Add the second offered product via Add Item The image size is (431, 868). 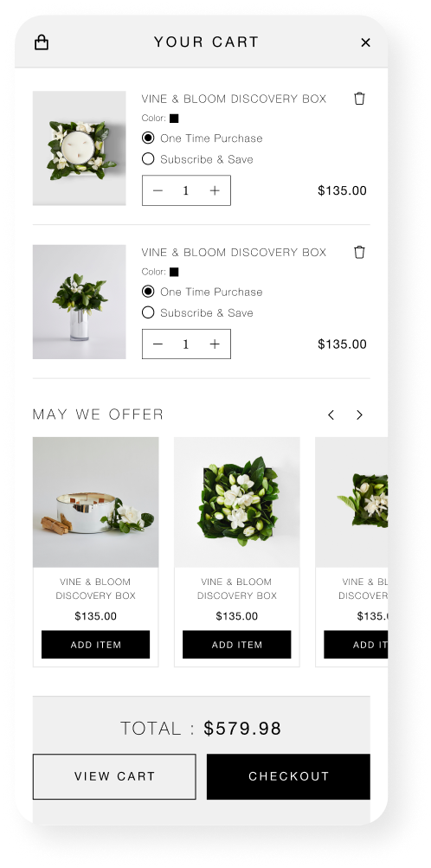pyautogui.click(x=237, y=645)
